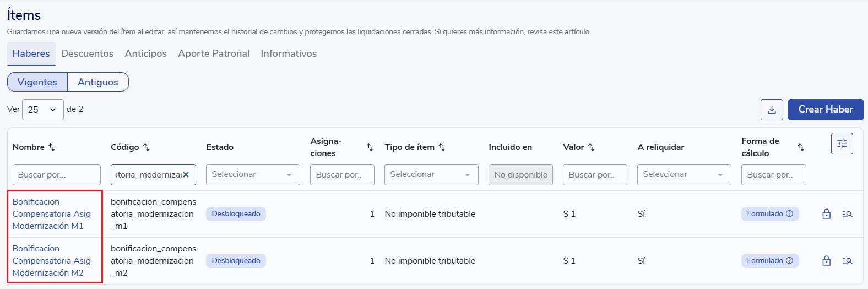Click the download export icon button

point(772,110)
